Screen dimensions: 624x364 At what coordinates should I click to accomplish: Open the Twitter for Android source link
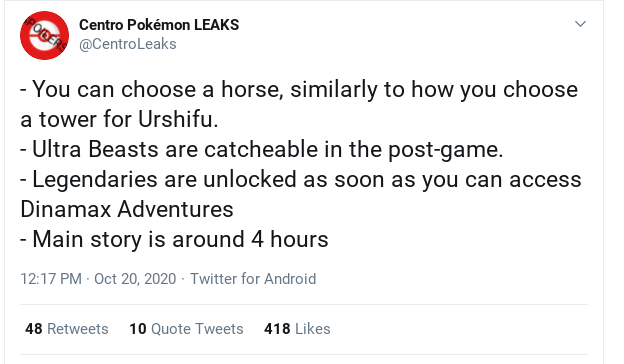click(x=253, y=278)
